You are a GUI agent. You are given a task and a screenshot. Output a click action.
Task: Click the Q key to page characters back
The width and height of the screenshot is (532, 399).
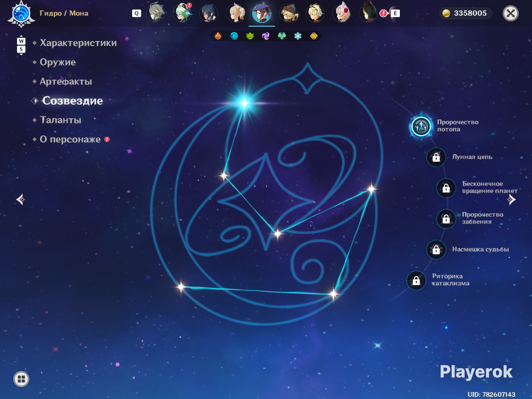tap(136, 13)
